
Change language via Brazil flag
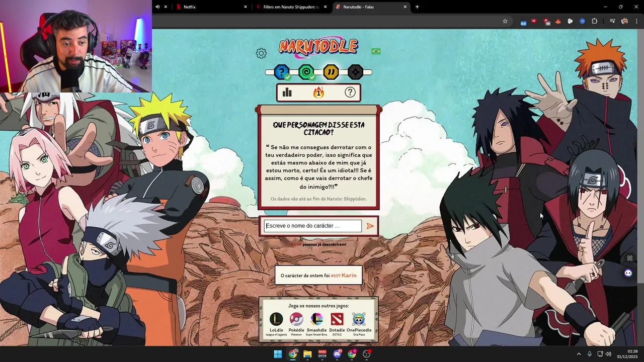[x=376, y=51]
